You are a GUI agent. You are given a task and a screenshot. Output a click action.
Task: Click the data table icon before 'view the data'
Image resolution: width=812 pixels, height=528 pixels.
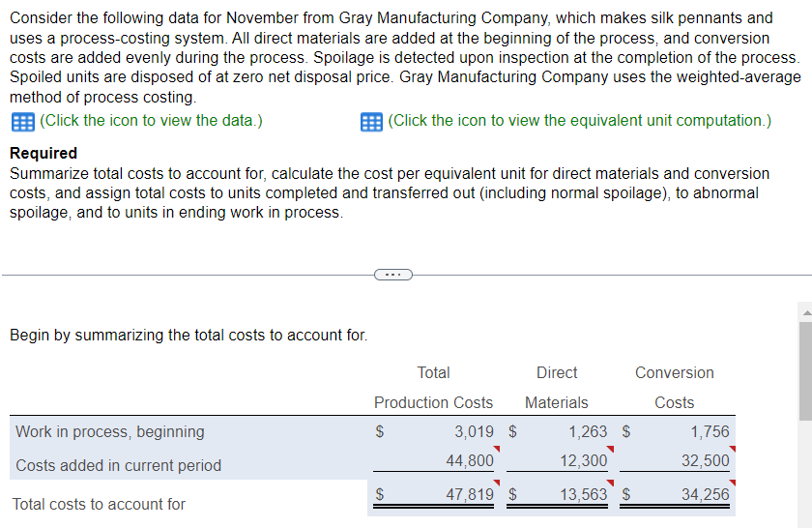[x=21, y=122]
